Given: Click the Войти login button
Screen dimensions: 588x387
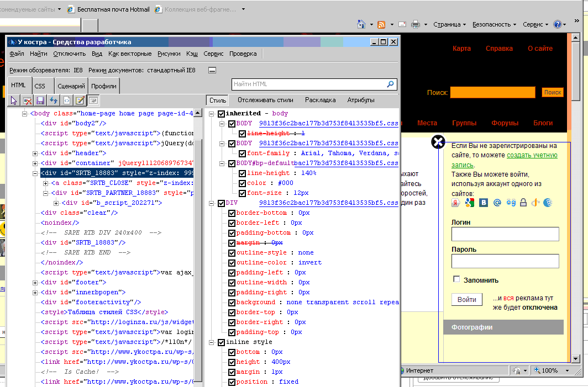Looking at the screenshot, I should [x=467, y=299].
